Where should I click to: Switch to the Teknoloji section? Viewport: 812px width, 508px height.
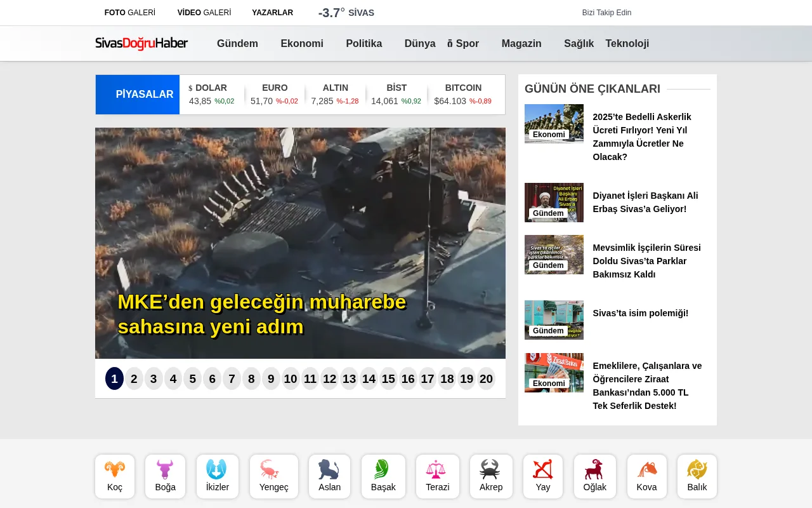(x=627, y=43)
